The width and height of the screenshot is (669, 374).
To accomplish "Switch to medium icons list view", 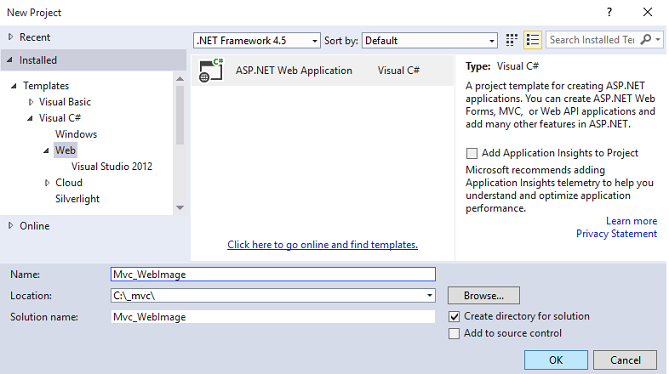I will click(x=532, y=40).
